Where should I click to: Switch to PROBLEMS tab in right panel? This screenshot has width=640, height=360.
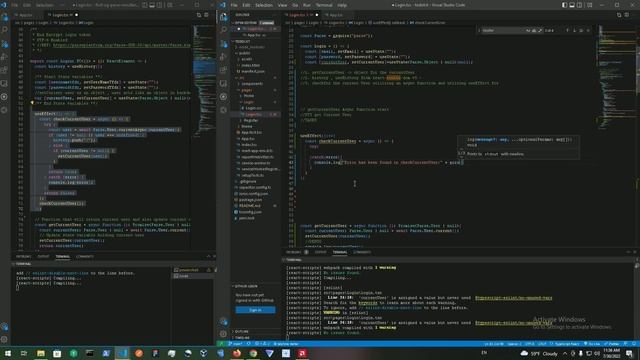(x=293, y=252)
